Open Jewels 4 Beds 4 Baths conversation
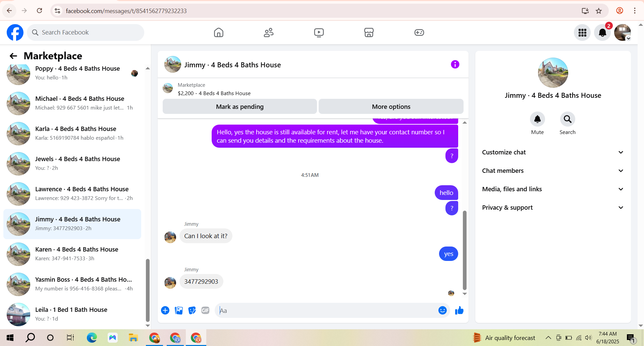Image resolution: width=644 pixels, height=346 pixels. pyautogui.click(x=72, y=164)
